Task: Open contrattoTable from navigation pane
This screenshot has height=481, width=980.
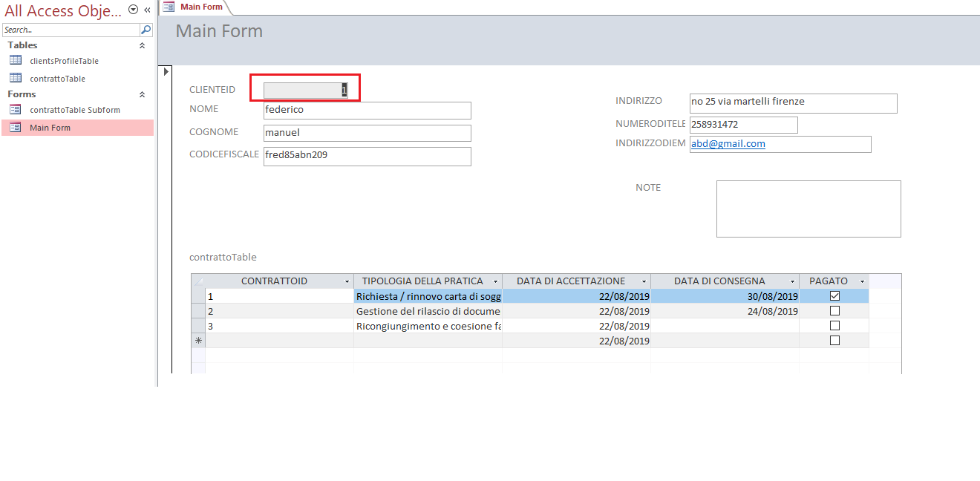Action: click(57, 79)
